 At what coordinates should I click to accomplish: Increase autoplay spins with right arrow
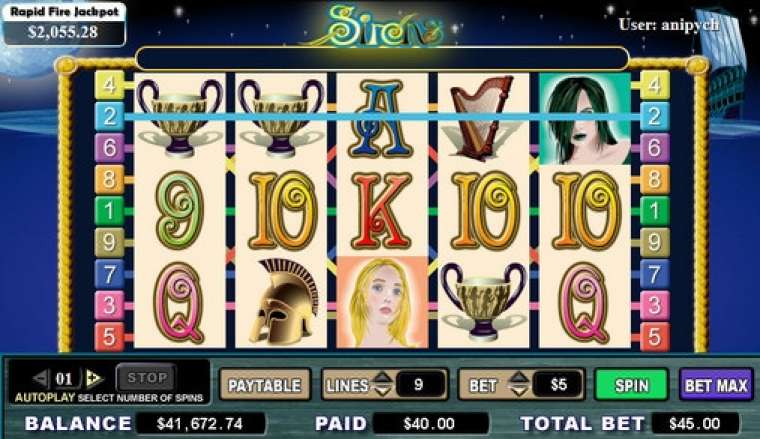coord(94,378)
